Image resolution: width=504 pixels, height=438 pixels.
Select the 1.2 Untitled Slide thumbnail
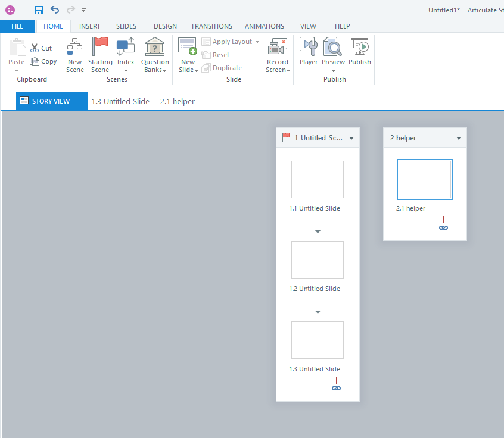pyautogui.click(x=318, y=259)
